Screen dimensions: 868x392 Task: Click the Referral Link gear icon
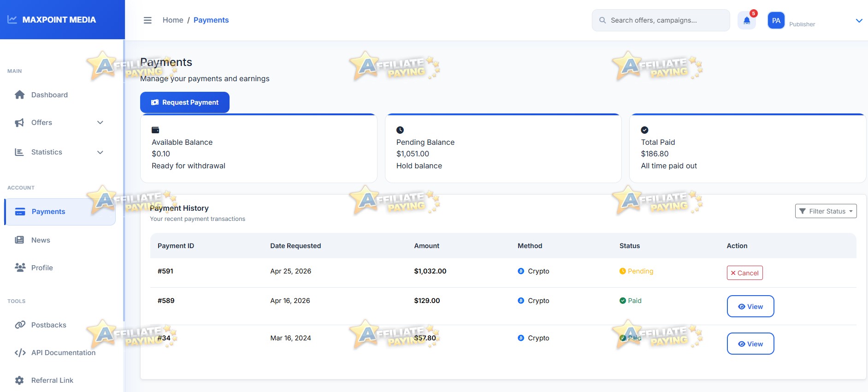[x=19, y=380]
